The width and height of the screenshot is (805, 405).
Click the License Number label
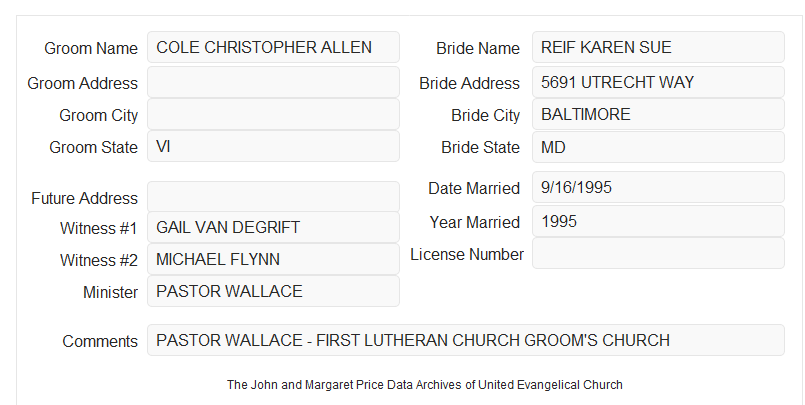click(x=467, y=255)
